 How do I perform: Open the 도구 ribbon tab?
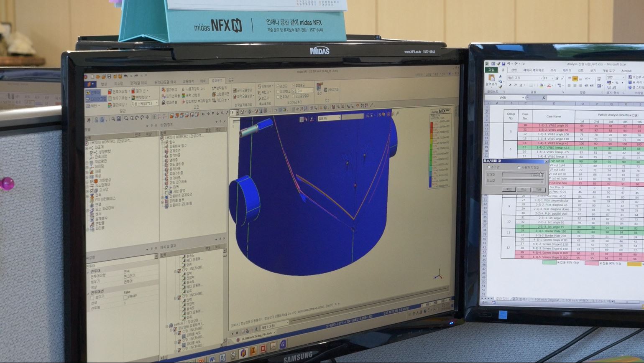(231, 80)
